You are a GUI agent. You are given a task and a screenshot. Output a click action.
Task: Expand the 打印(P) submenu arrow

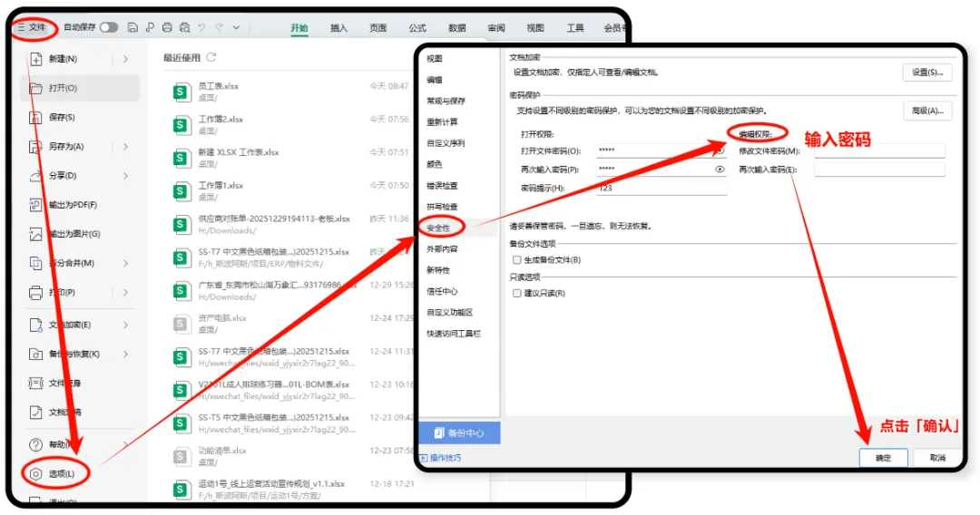[x=125, y=292]
